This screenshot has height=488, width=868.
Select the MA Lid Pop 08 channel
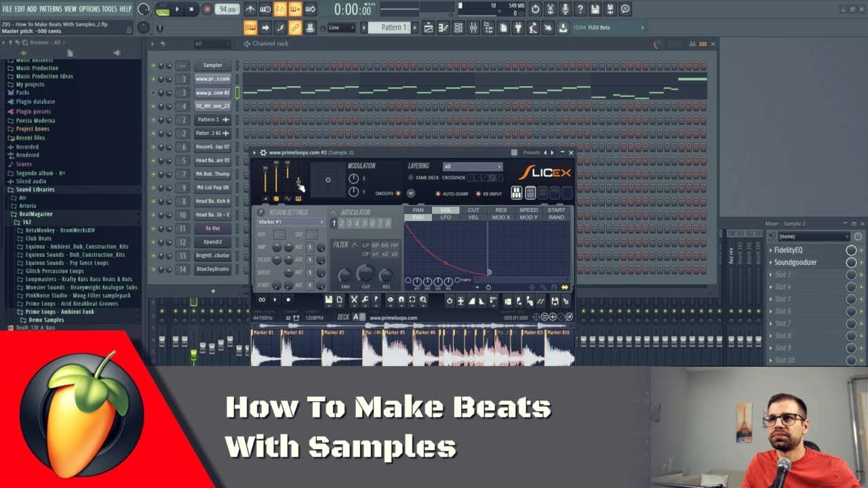[x=212, y=188]
